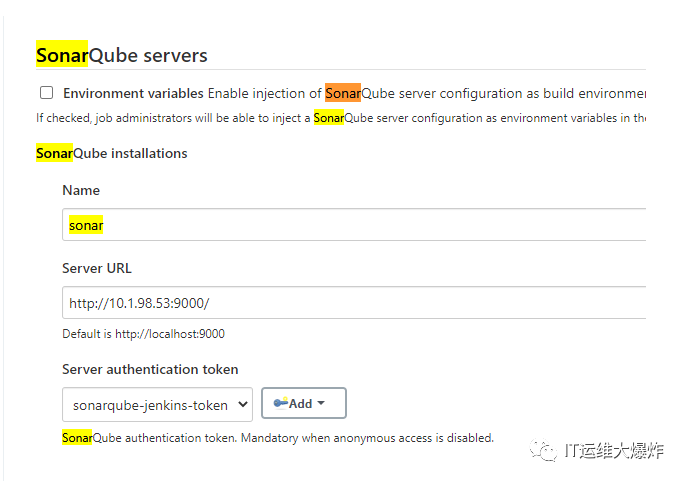
Task: Click the Server URL input field
Action: 354,302
